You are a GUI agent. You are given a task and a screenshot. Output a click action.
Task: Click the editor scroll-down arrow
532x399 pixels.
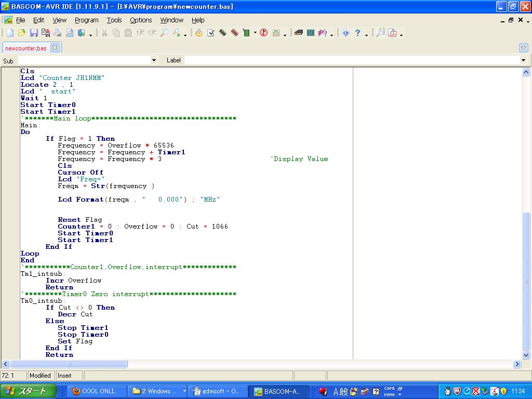click(x=526, y=355)
